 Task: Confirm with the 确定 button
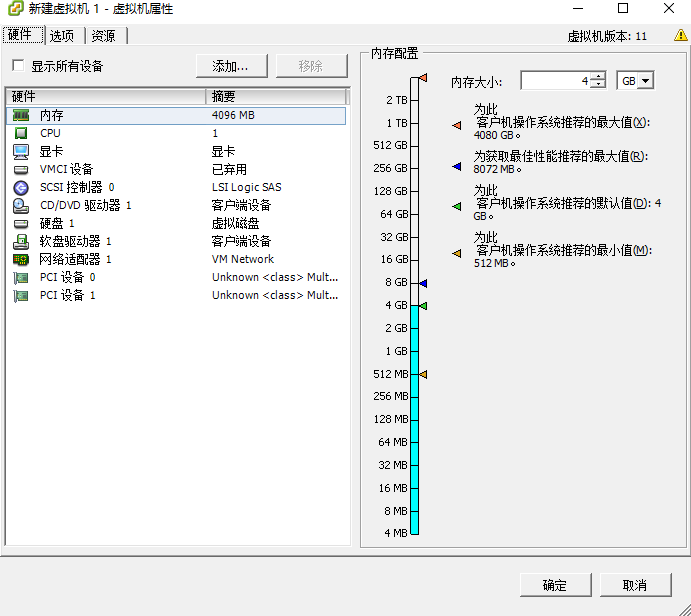[x=556, y=585]
